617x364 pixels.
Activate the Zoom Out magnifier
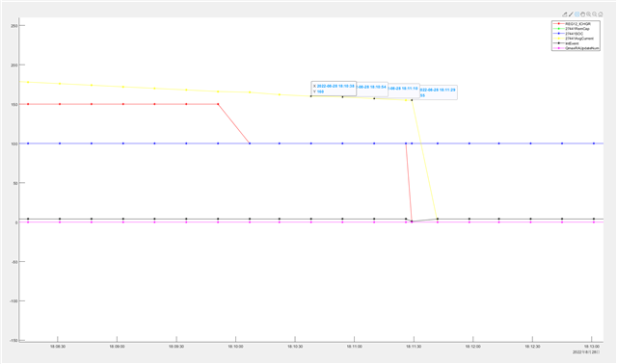point(595,14)
